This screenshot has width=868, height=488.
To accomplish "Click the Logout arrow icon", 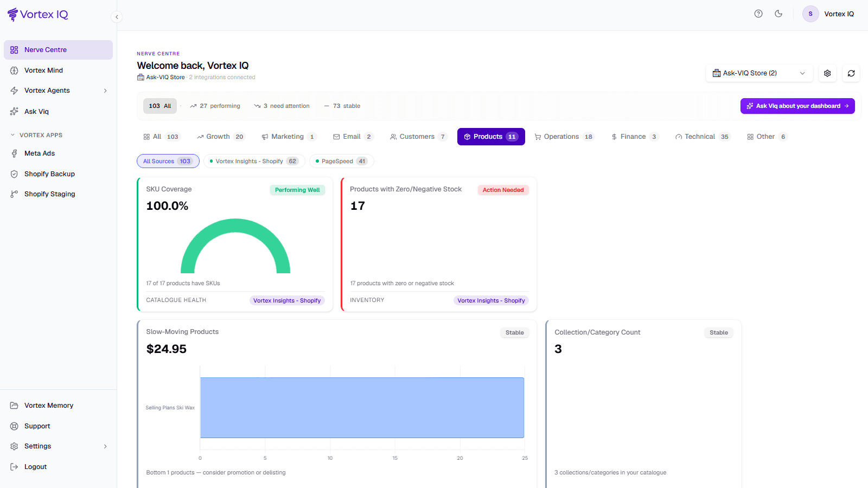I will tap(14, 467).
